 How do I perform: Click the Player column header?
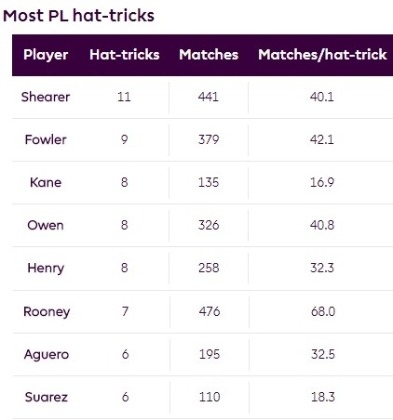pyautogui.click(x=46, y=55)
